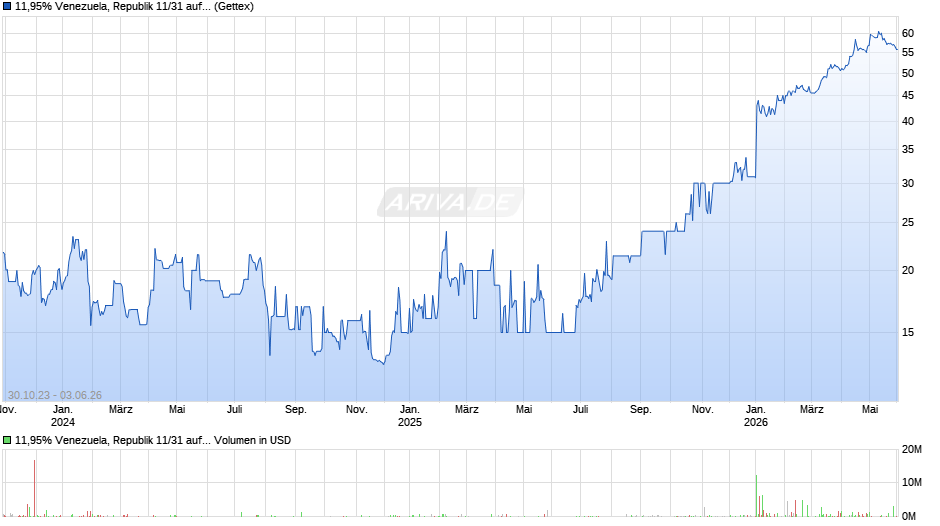This screenshot has width=940, height=526.
Task: Click the price axis label 15
Action: click(x=908, y=332)
